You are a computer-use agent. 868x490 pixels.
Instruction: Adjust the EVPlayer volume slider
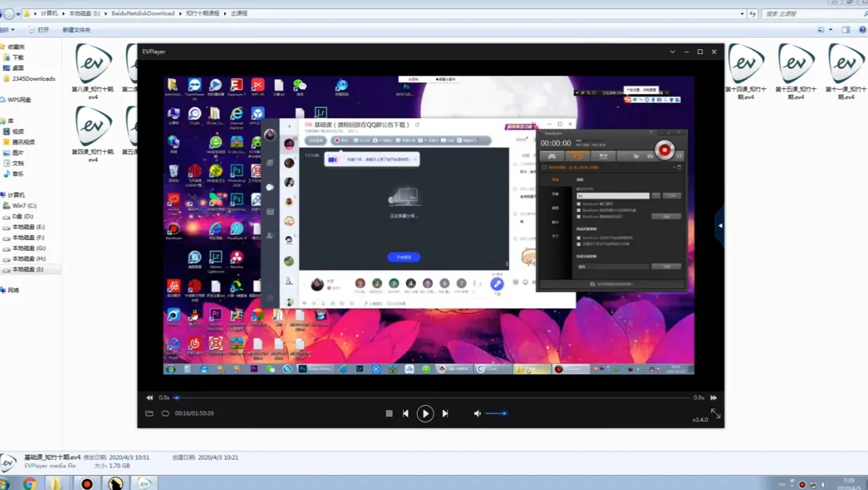(496, 413)
